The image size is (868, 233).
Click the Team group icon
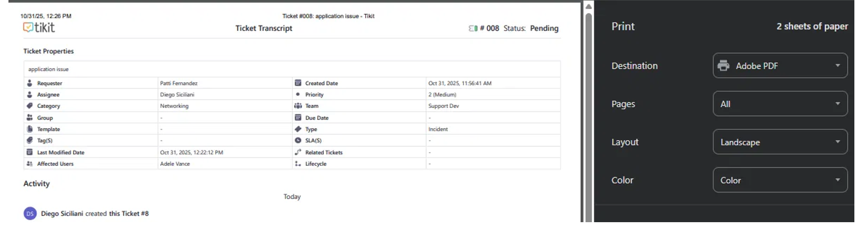(298, 106)
